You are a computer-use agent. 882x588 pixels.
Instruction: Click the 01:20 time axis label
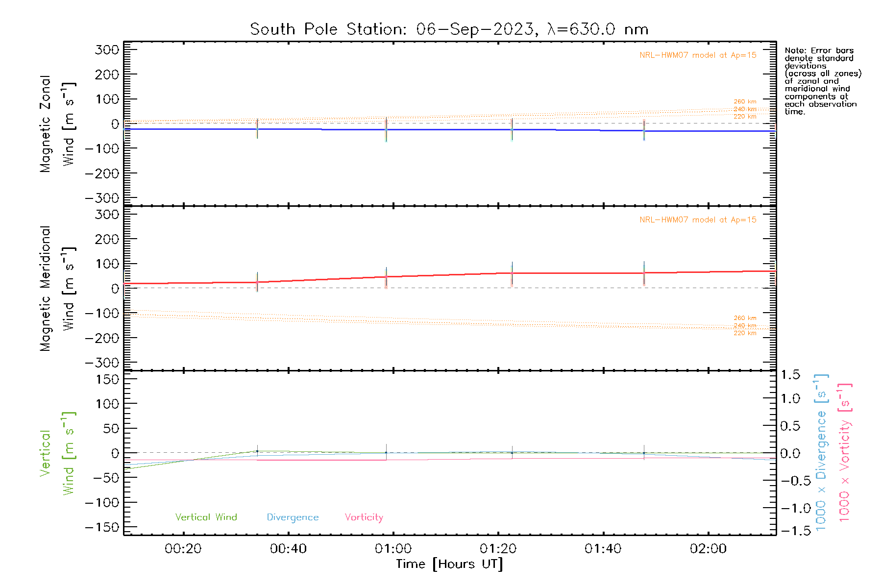point(498,549)
